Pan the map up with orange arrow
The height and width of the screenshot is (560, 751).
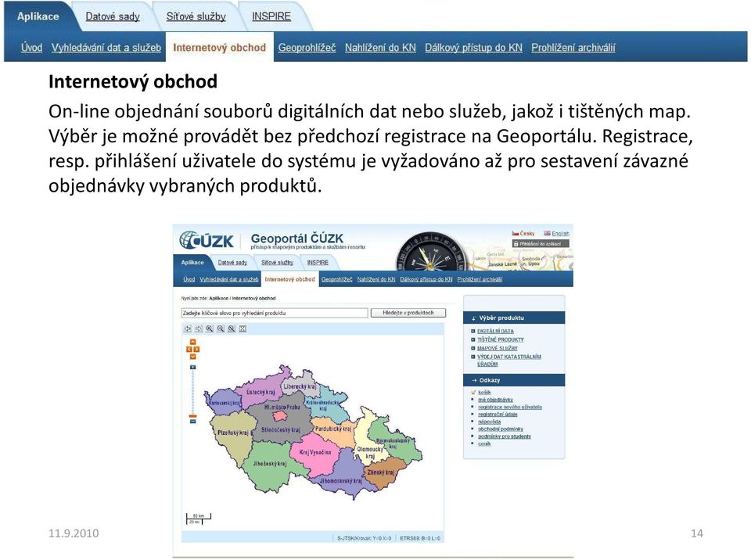(x=192, y=342)
